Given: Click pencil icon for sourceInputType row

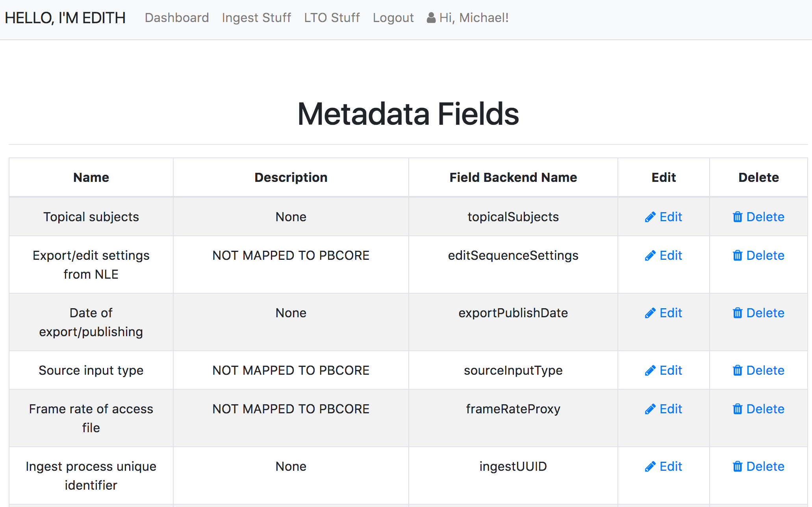Looking at the screenshot, I should (x=650, y=371).
